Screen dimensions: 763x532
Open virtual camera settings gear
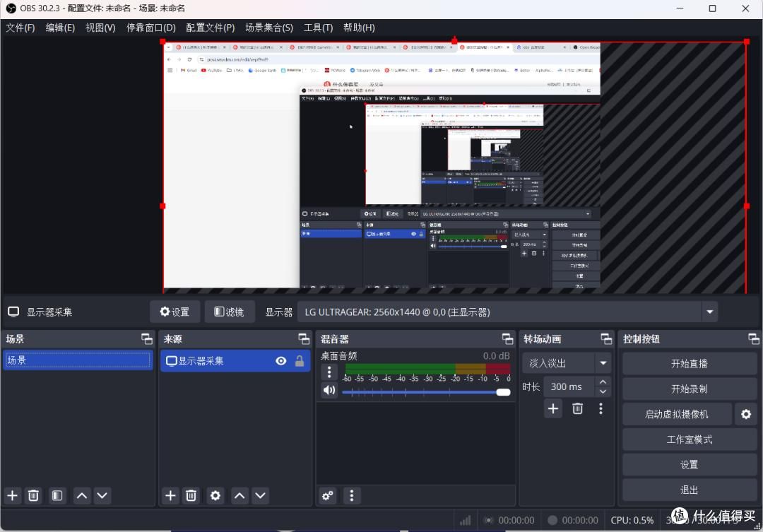pyautogui.click(x=746, y=414)
